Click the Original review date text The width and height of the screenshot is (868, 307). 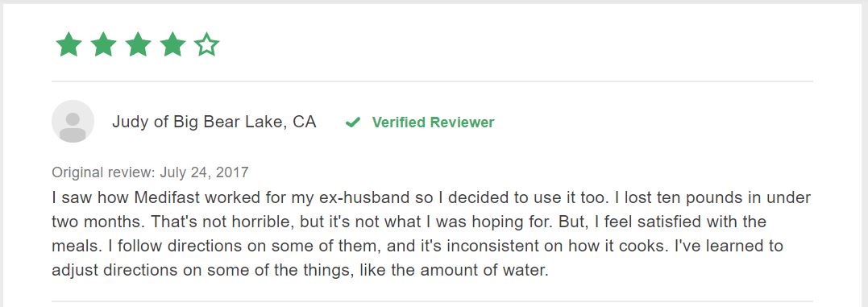click(x=150, y=172)
